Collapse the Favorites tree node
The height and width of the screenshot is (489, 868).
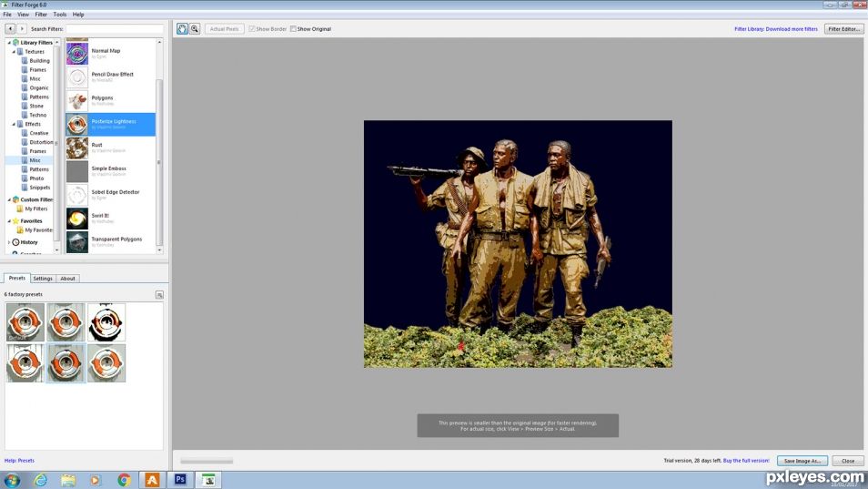point(9,221)
